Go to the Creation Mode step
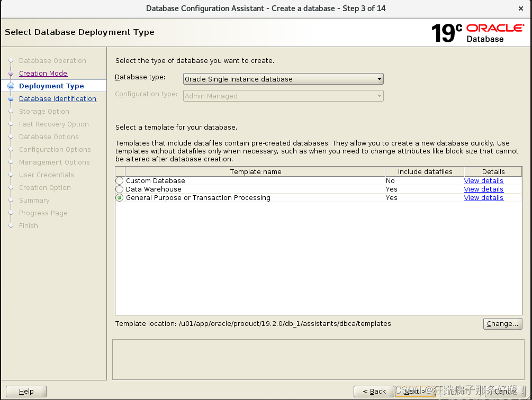Screen dimensions: 532x400 (43, 73)
